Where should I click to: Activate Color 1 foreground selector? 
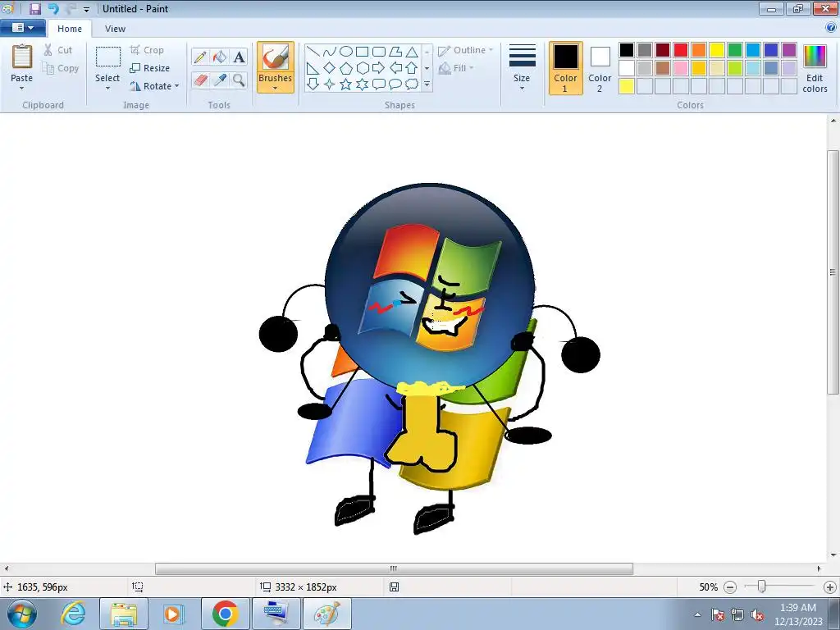click(566, 68)
